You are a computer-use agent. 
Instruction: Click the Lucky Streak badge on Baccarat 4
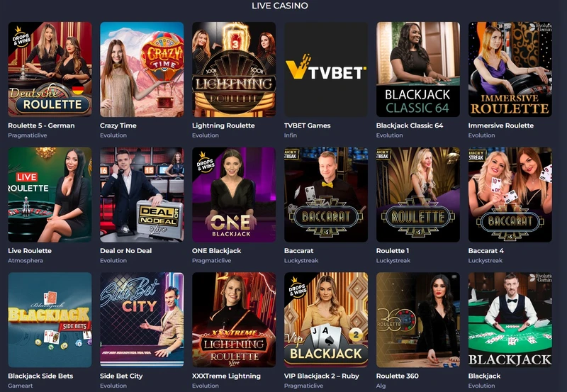(476, 155)
